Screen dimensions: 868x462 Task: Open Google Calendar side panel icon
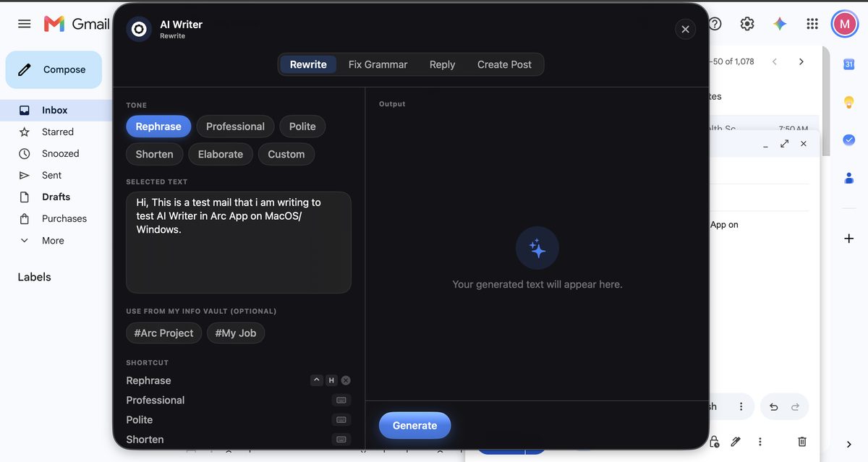849,64
